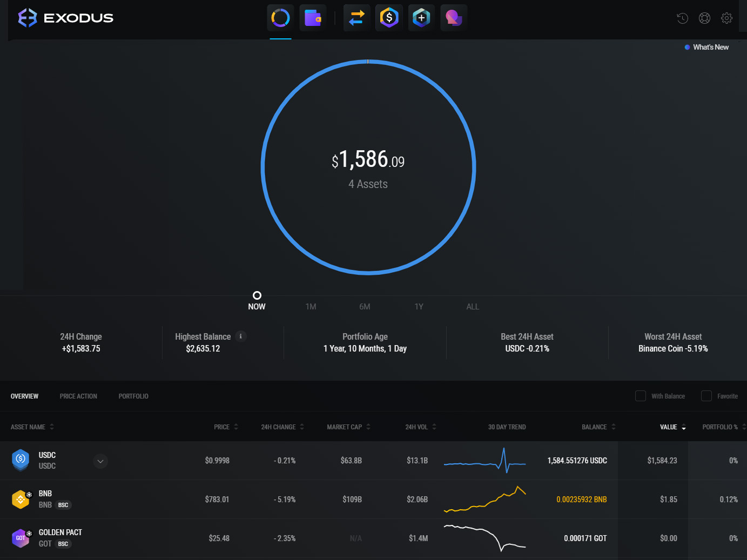Enable the With Balance checkbox
This screenshot has height=560, width=747.
[x=641, y=396]
